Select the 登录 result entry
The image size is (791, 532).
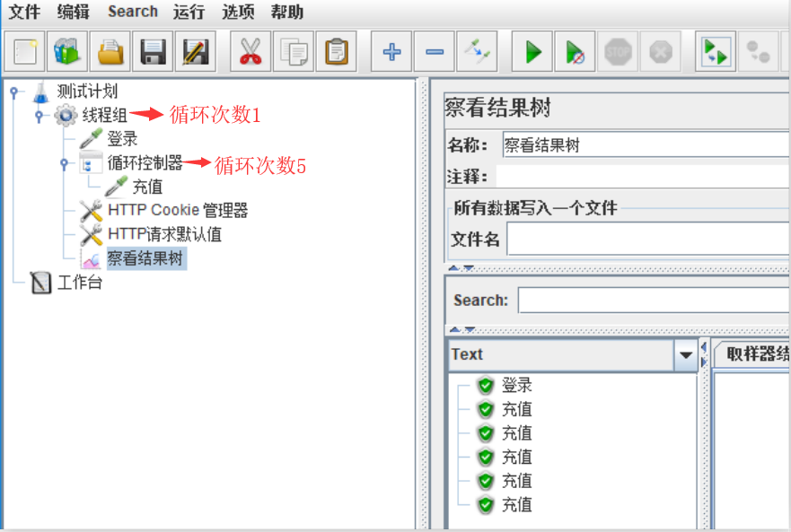(514, 384)
